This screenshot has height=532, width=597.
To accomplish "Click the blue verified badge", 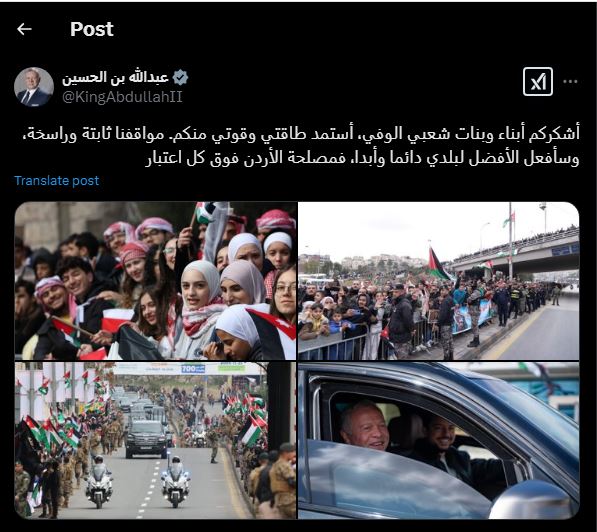I will (x=180, y=77).
